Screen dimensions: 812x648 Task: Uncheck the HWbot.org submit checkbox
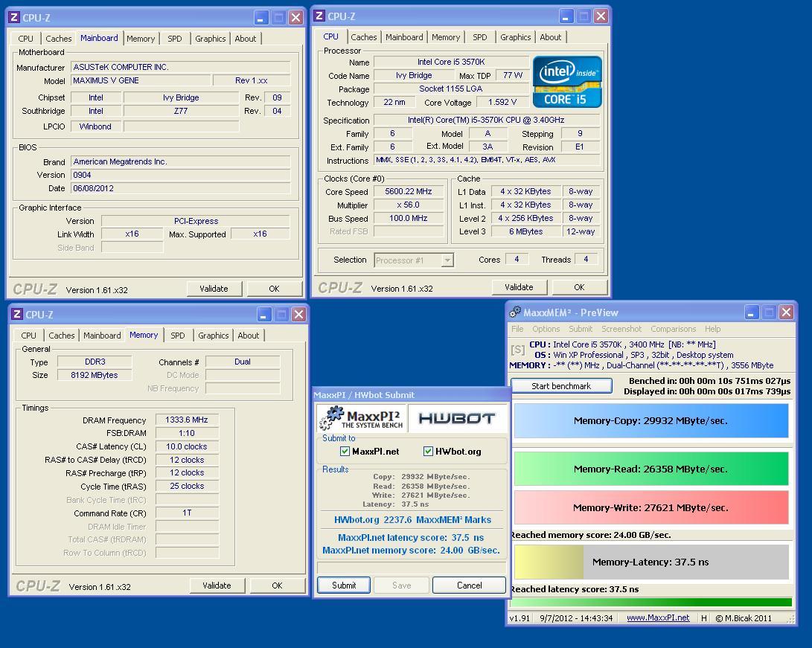pos(428,452)
